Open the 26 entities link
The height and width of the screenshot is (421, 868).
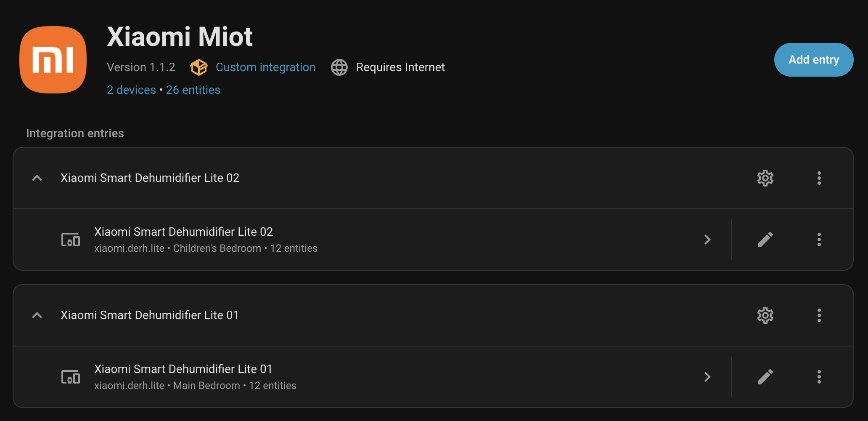tap(193, 90)
